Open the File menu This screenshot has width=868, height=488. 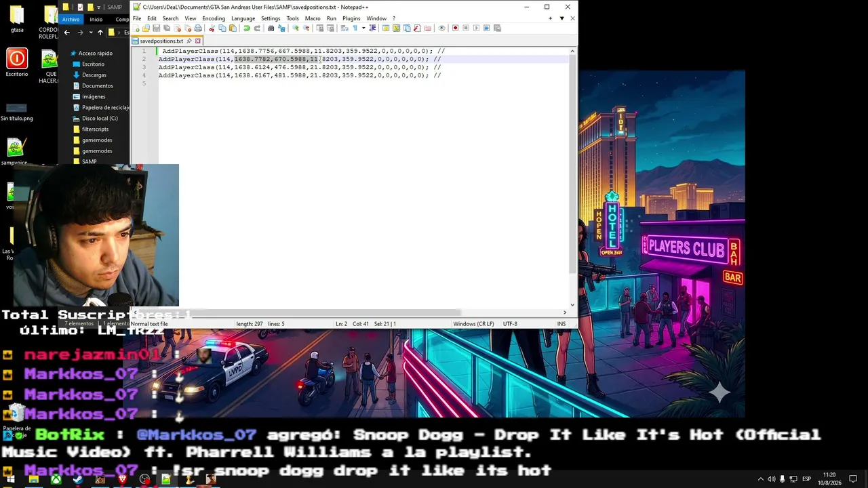click(137, 18)
